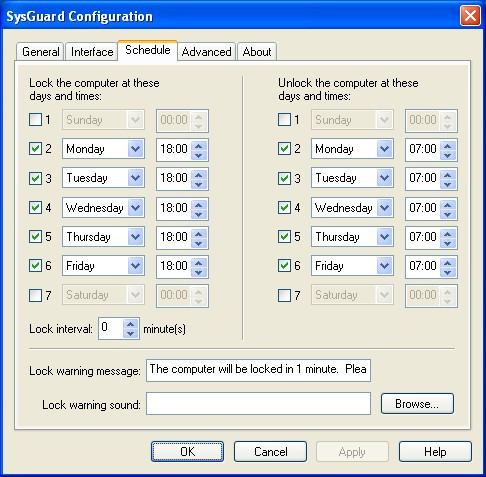Decrease the Friday lock time with down arrow
486x477 pixels.
pos(199,272)
